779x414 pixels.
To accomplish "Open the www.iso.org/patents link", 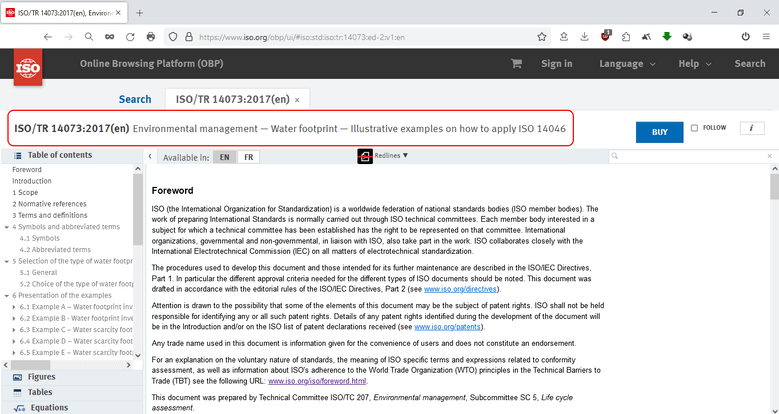I will click(x=447, y=327).
